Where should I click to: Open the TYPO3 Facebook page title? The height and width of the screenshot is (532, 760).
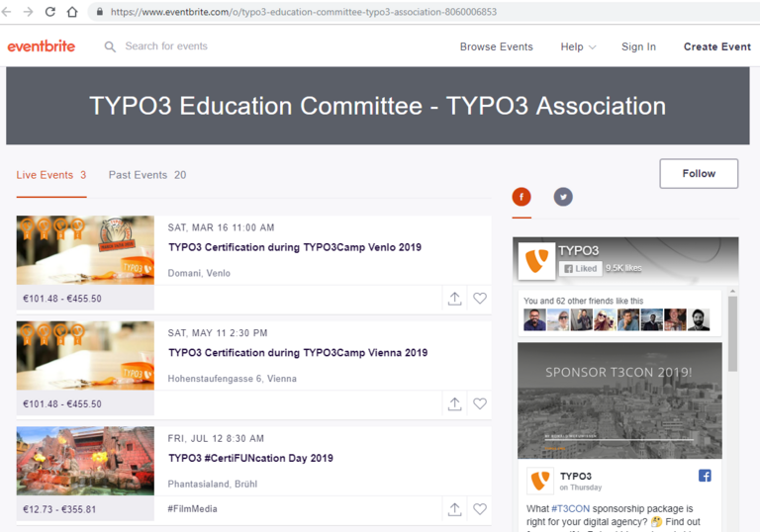pyautogui.click(x=578, y=250)
